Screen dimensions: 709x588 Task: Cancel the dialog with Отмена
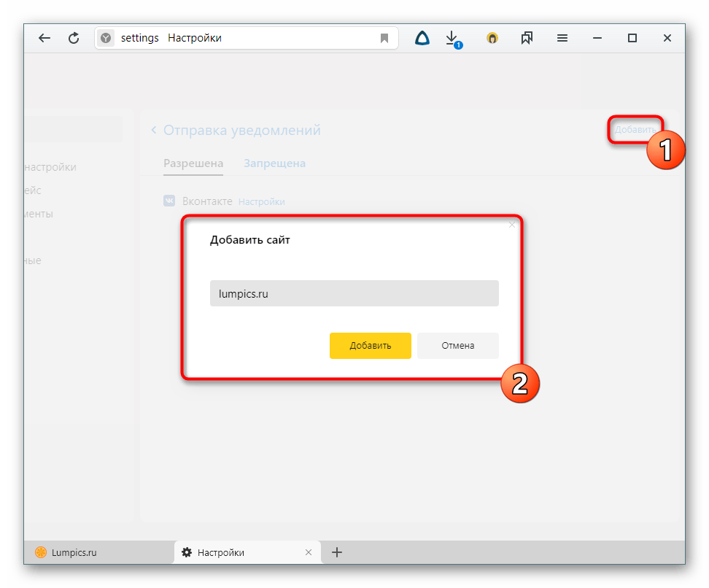coord(457,346)
